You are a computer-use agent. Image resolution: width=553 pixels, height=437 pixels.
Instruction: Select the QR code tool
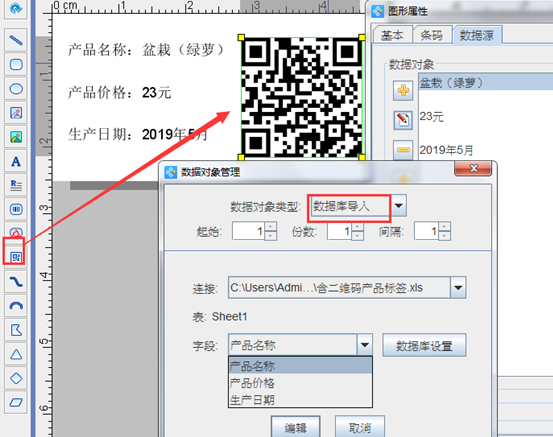pyautogui.click(x=16, y=257)
